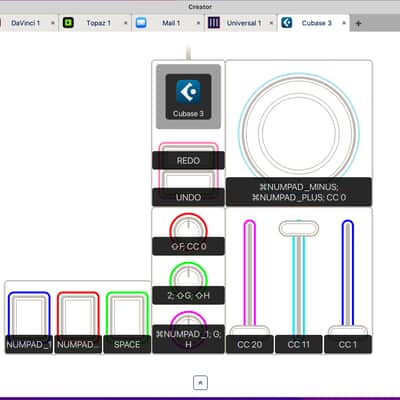Switch to the Topaz 1 tab

pyautogui.click(x=99, y=23)
